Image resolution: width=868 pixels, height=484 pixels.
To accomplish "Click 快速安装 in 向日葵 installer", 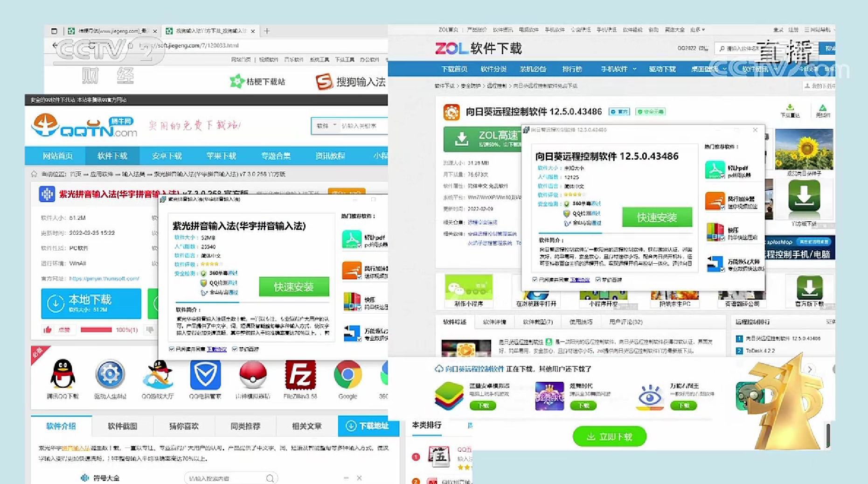I will pos(657,217).
